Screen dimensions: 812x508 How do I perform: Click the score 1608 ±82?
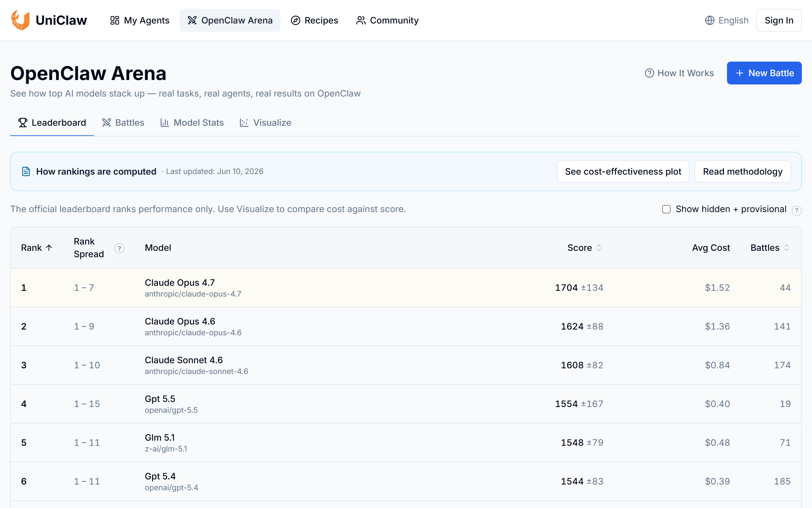click(x=582, y=365)
